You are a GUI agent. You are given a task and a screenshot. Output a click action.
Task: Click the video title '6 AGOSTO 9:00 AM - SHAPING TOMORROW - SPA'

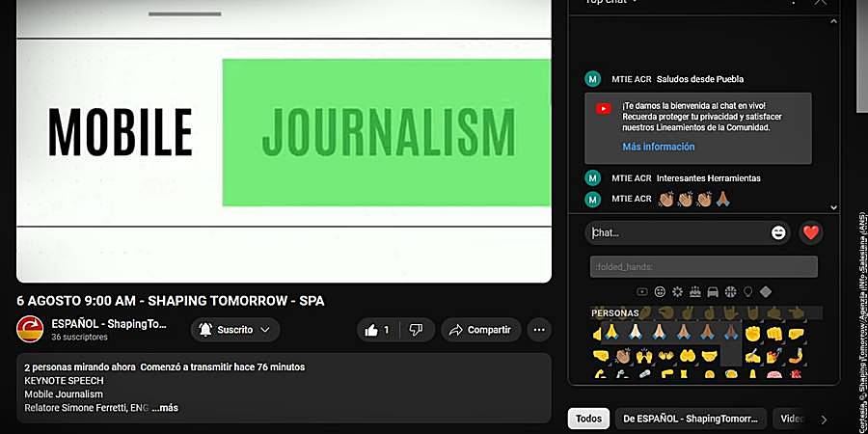[x=171, y=301]
